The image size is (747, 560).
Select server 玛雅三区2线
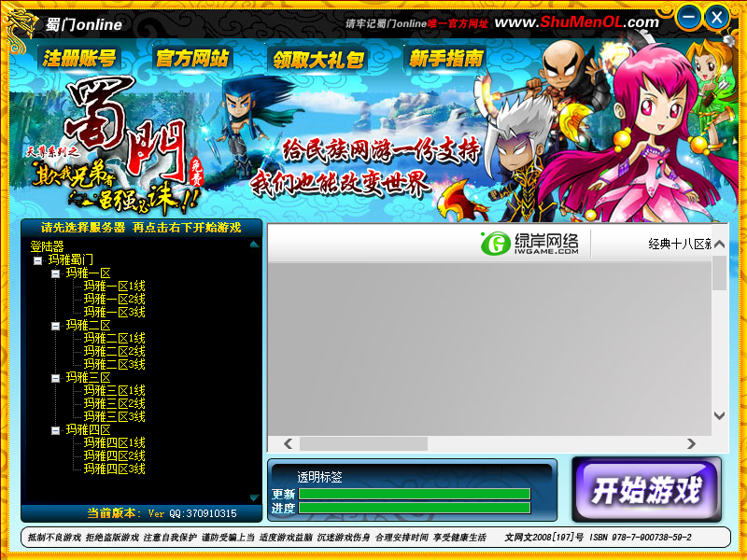tap(114, 404)
